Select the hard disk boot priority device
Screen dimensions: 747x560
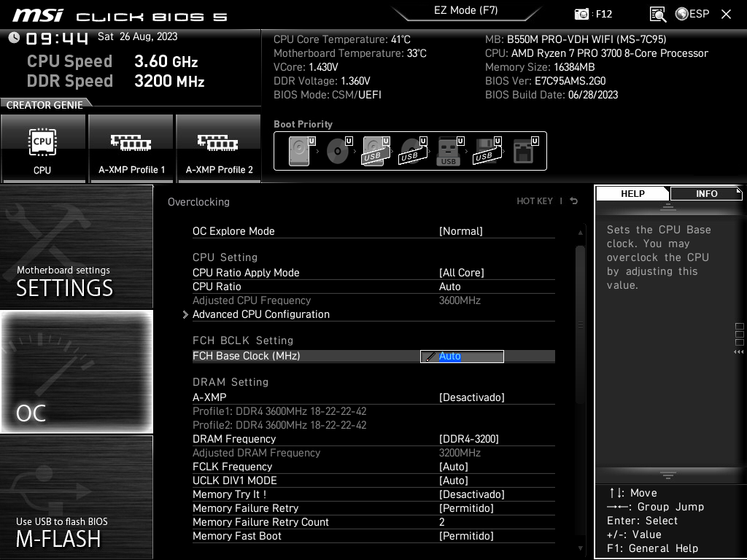coord(302,151)
